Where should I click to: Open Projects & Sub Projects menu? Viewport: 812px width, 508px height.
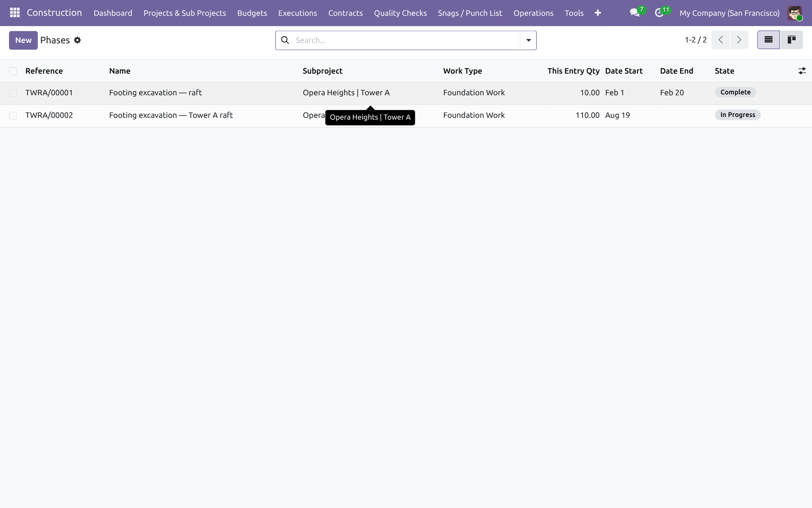coord(185,13)
